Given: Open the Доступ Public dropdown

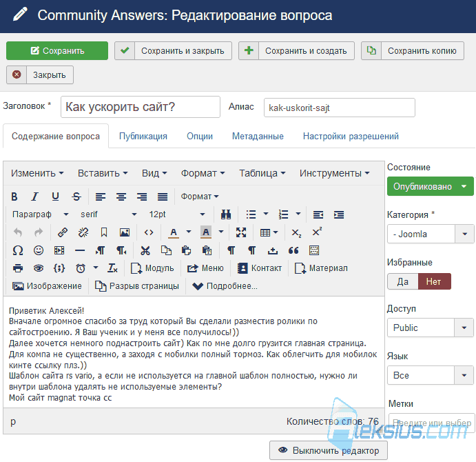Looking at the screenshot, I should coord(430,328).
